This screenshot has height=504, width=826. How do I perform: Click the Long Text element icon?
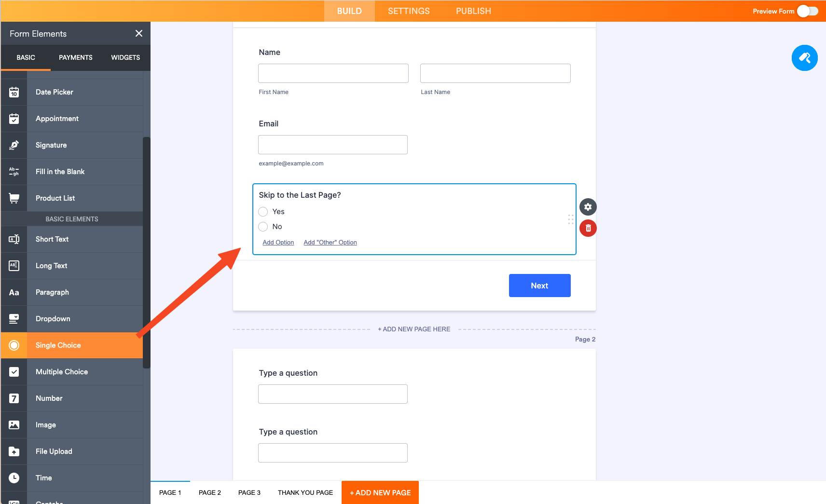point(14,266)
